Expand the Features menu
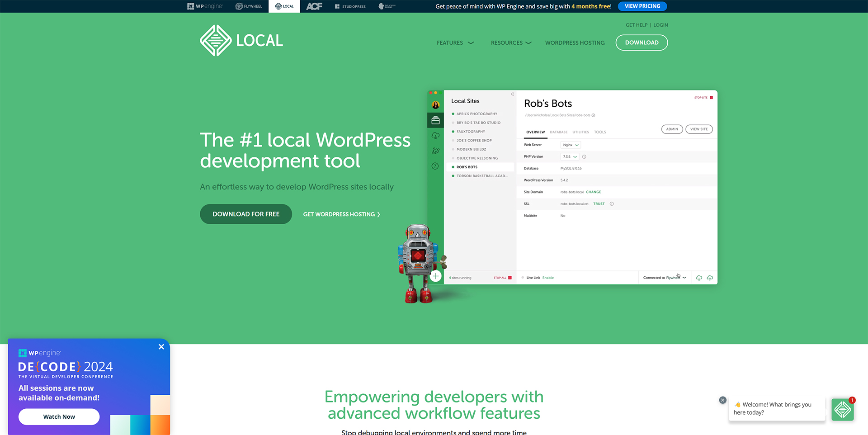Viewport: 868px width, 435px height. pyautogui.click(x=455, y=43)
